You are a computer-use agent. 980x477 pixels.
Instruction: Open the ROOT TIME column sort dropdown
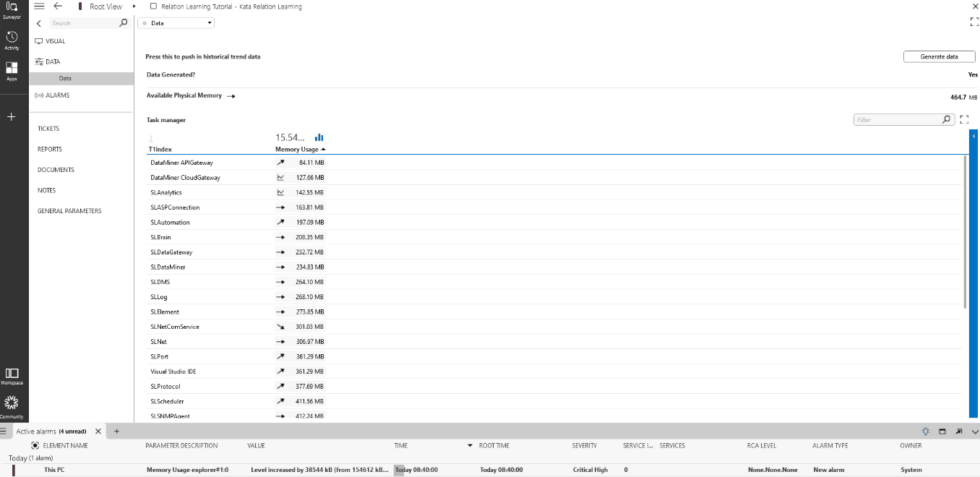tap(470, 445)
